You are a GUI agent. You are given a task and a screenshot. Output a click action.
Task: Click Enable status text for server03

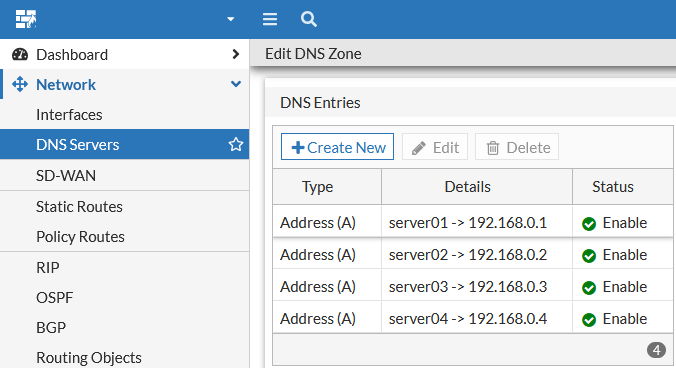tap(625, 287)
